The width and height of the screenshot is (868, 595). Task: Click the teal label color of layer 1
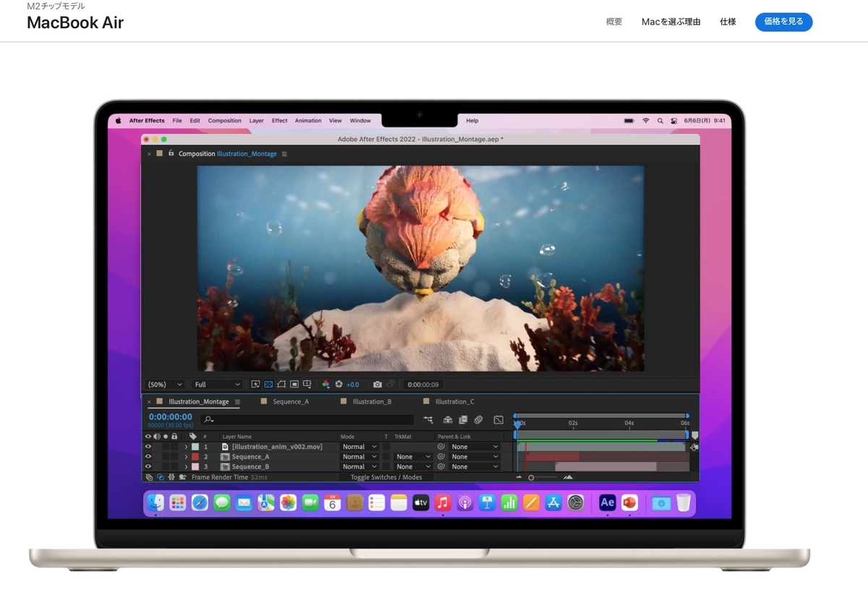[x=195, y=447]
